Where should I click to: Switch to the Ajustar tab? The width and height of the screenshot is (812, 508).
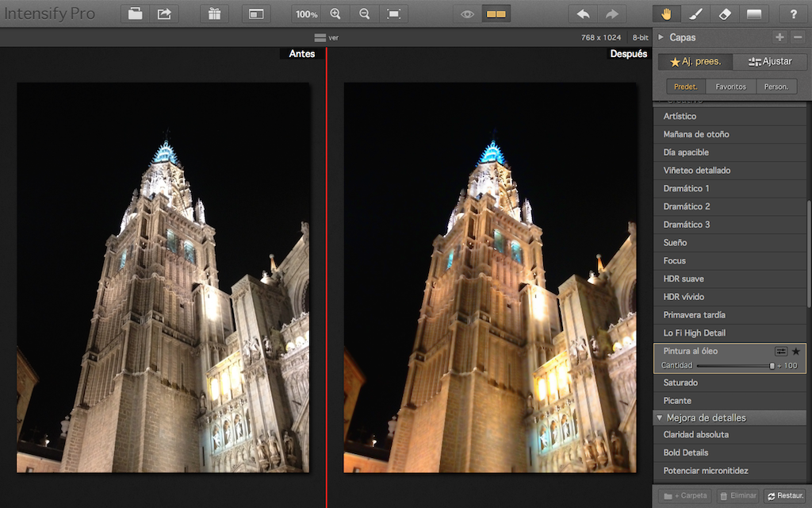coord(770,62)
